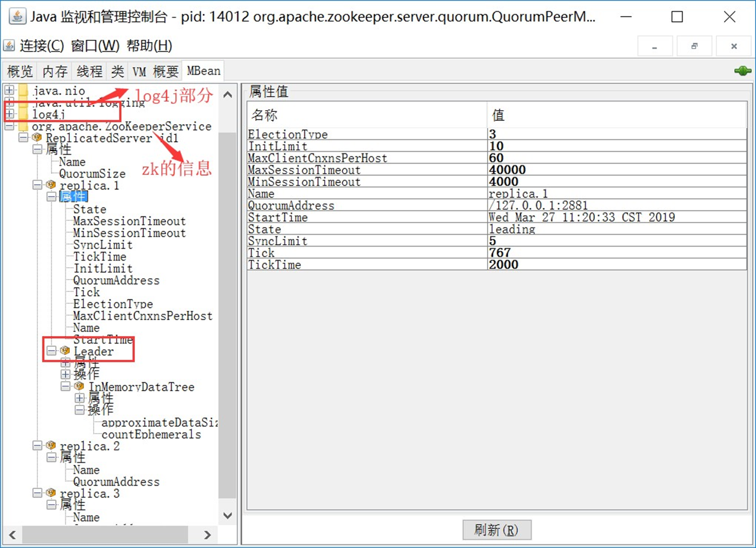Screen dimensions: 756x548
Task: Click the Java icon beside the 连接 menu
Action: 9,46
